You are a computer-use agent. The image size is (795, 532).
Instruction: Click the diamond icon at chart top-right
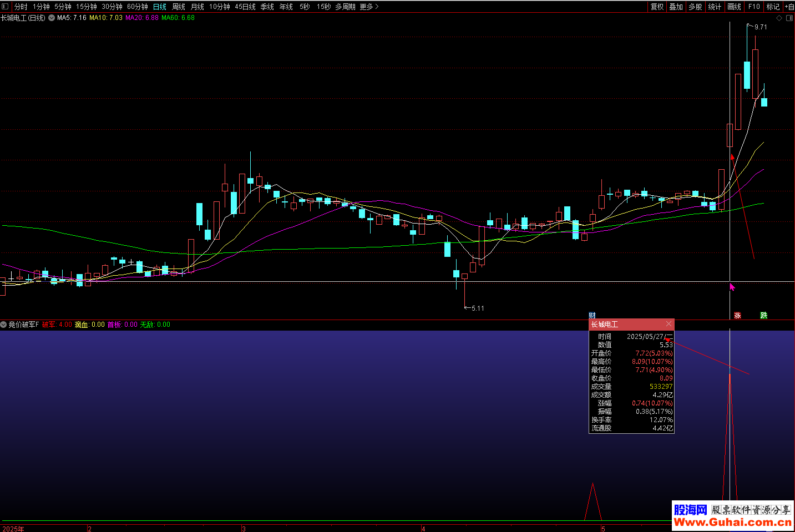pyautogui.click(x=779, y=18)
